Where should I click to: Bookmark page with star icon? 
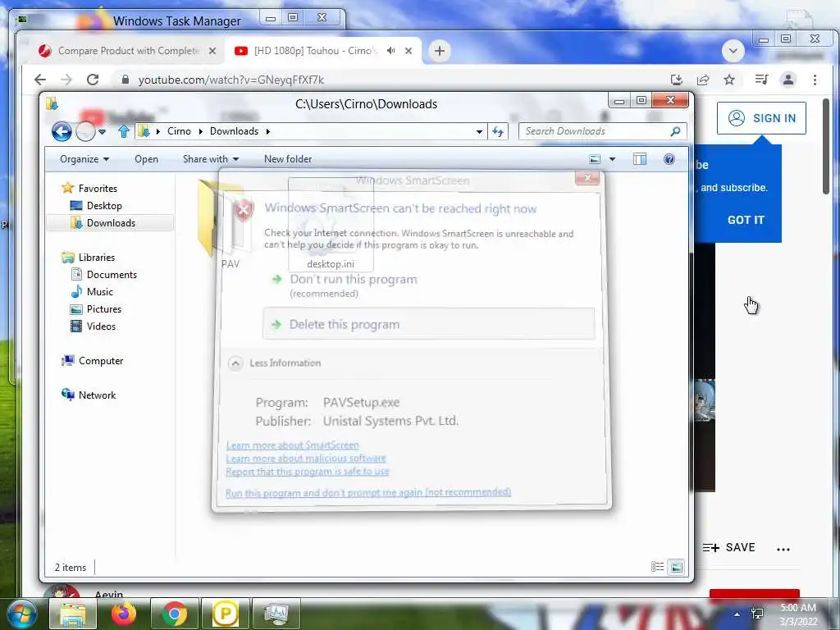click(729, 80)
